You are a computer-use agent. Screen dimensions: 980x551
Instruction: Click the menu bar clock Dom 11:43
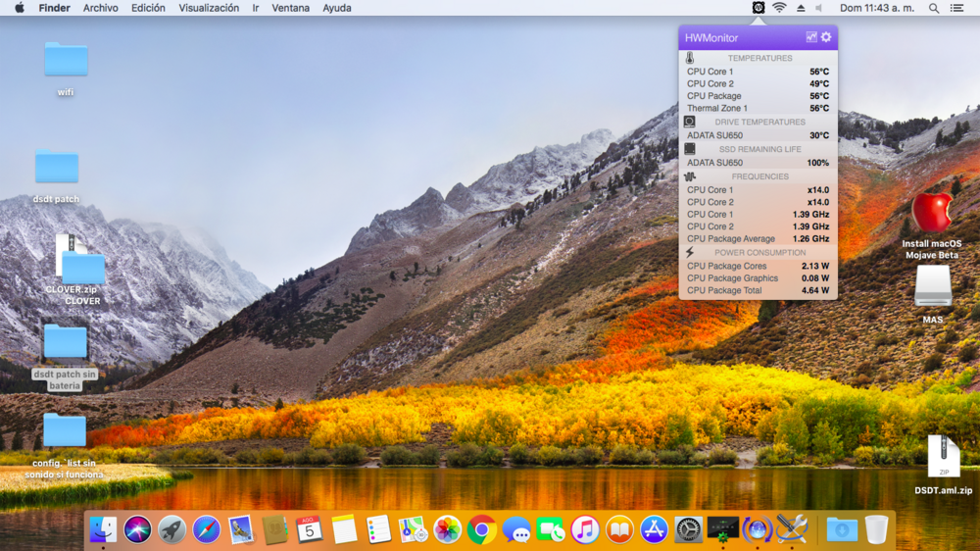(878, 8)
